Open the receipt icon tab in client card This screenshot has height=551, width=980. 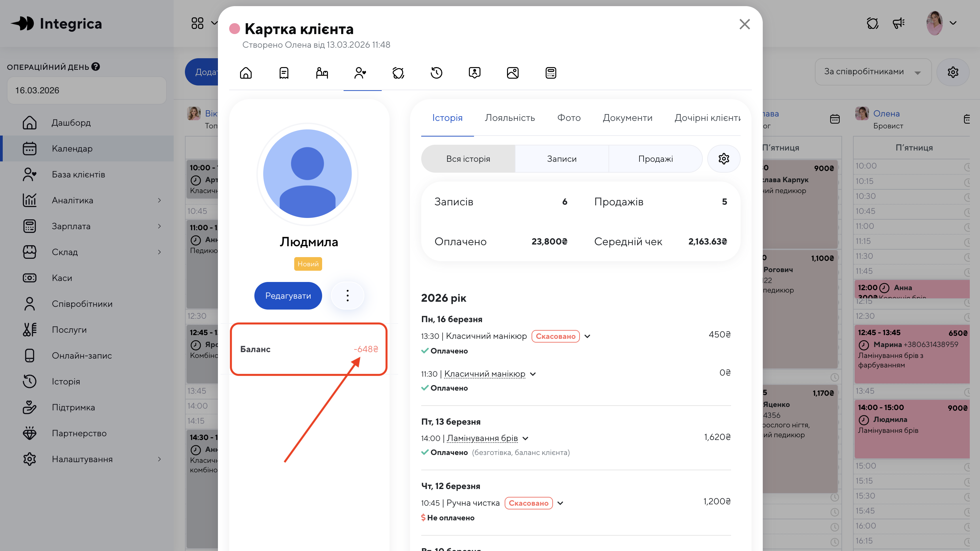tap(284, 73)
